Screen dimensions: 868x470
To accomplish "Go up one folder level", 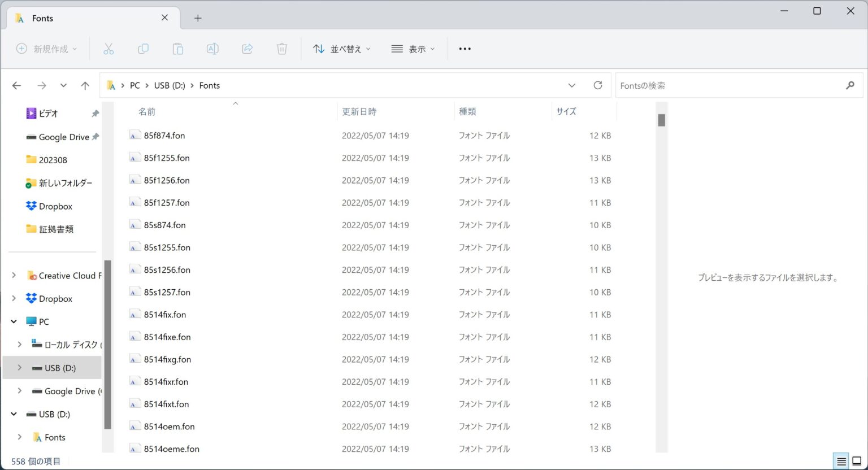I will click(x=85, y=86).
